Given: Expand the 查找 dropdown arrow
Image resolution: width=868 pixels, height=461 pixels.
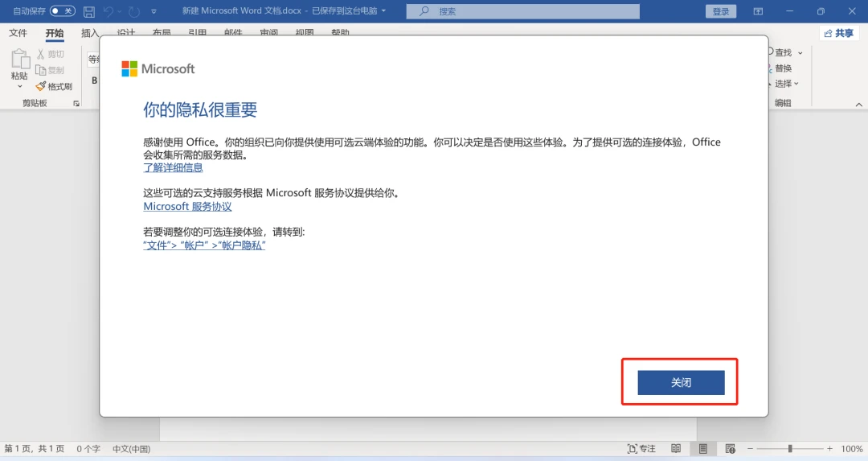Looking at the screenshot, I should click(x=800, y=52).
